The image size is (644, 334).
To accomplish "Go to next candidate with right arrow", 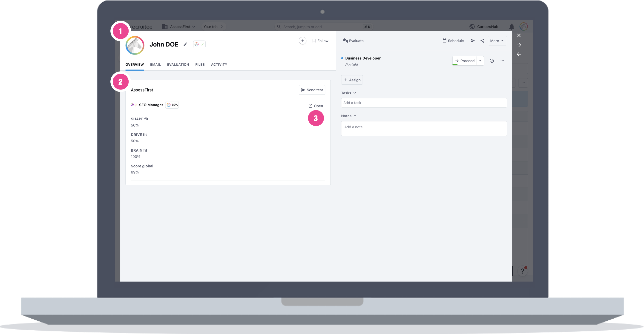I will tap(519, 45).
